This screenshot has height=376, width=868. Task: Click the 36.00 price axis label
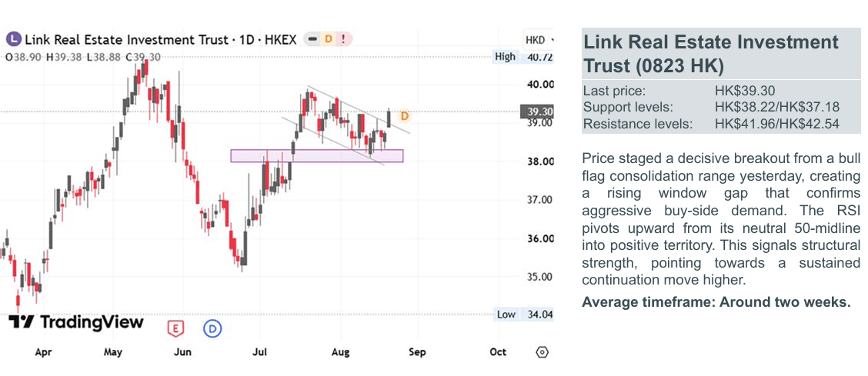point(539,239)
